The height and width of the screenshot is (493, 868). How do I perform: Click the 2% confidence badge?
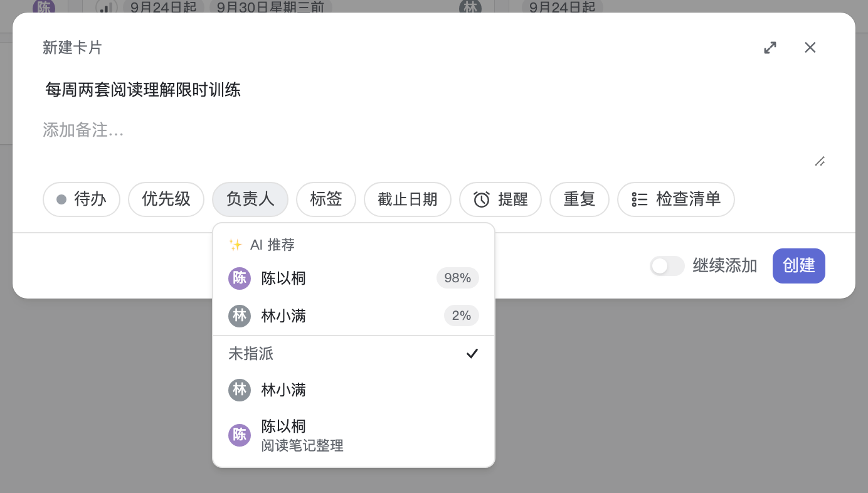[x=462, y=315]
